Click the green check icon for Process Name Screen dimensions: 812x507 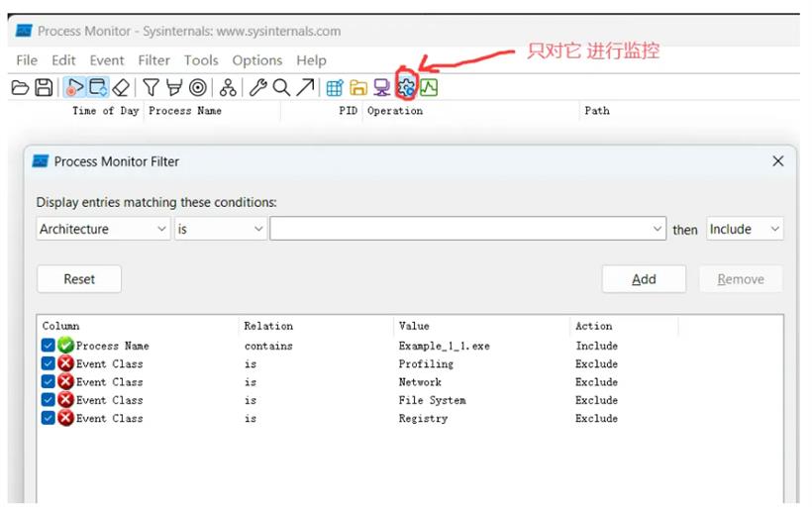[x=65, y=345]
